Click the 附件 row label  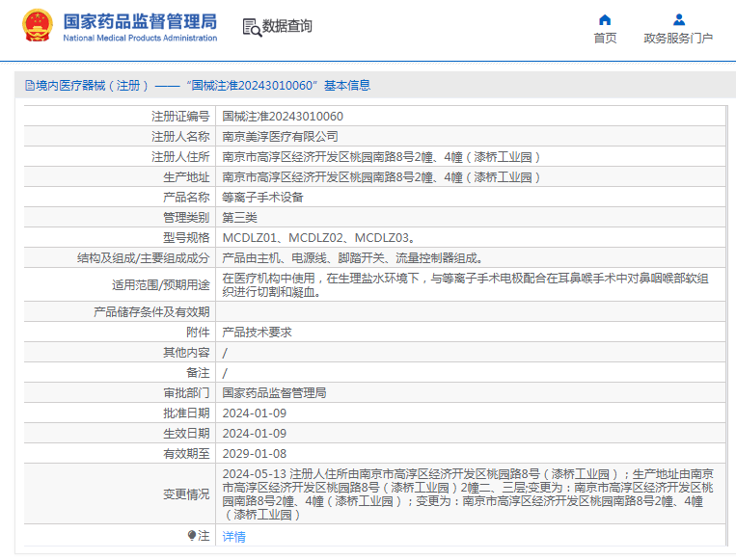point(198,333)
